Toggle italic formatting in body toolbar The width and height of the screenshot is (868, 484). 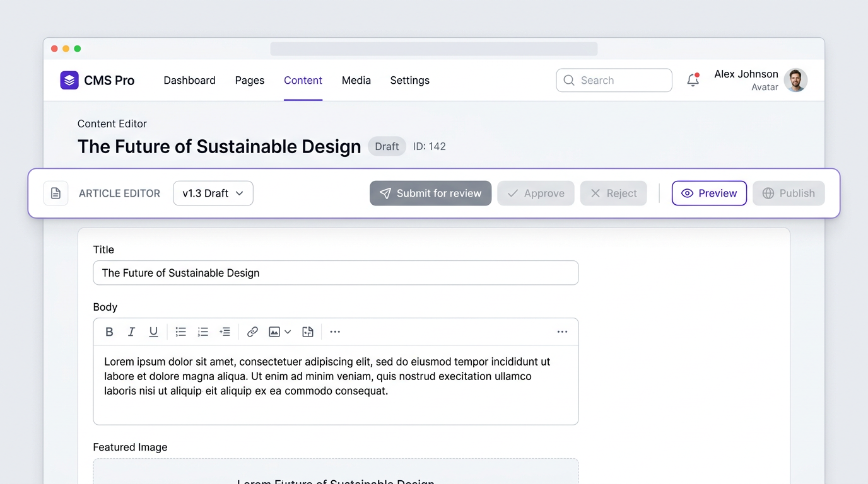131,332
